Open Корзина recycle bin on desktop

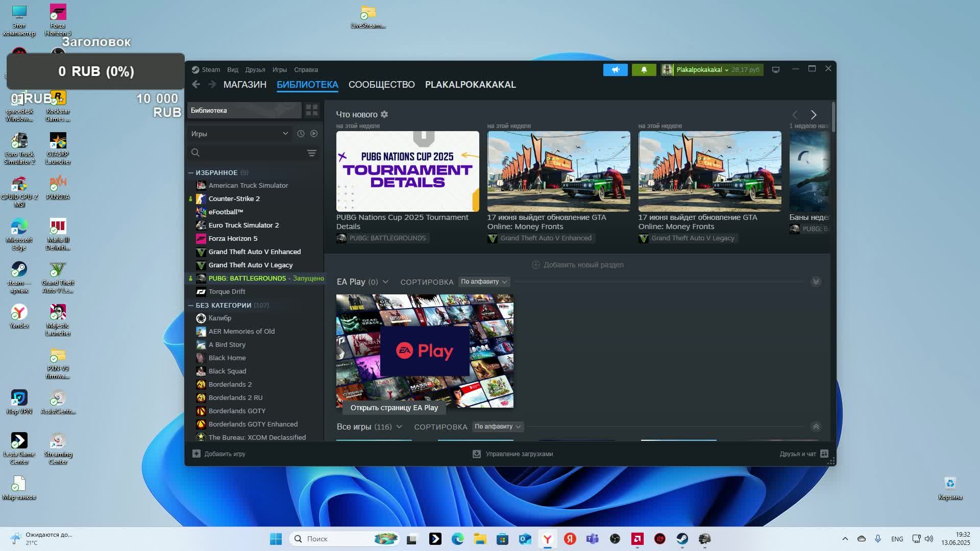pos(950,488)
